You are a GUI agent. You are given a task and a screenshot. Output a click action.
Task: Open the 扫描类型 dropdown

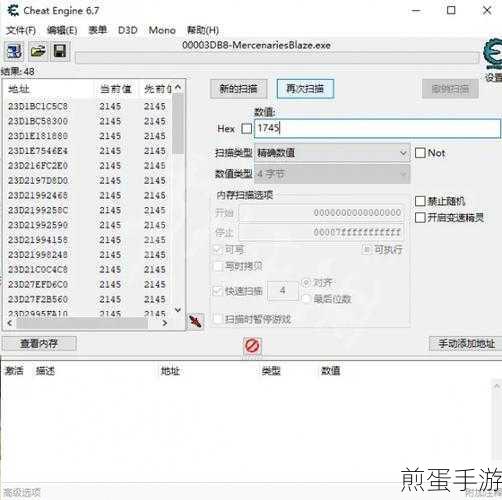[332, 153]
